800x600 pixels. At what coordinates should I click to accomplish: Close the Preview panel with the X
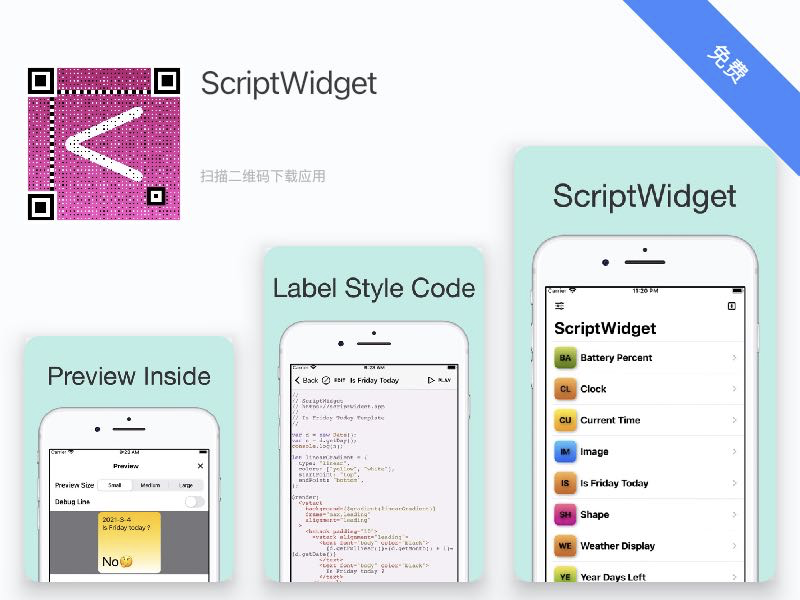click(201, 466)
